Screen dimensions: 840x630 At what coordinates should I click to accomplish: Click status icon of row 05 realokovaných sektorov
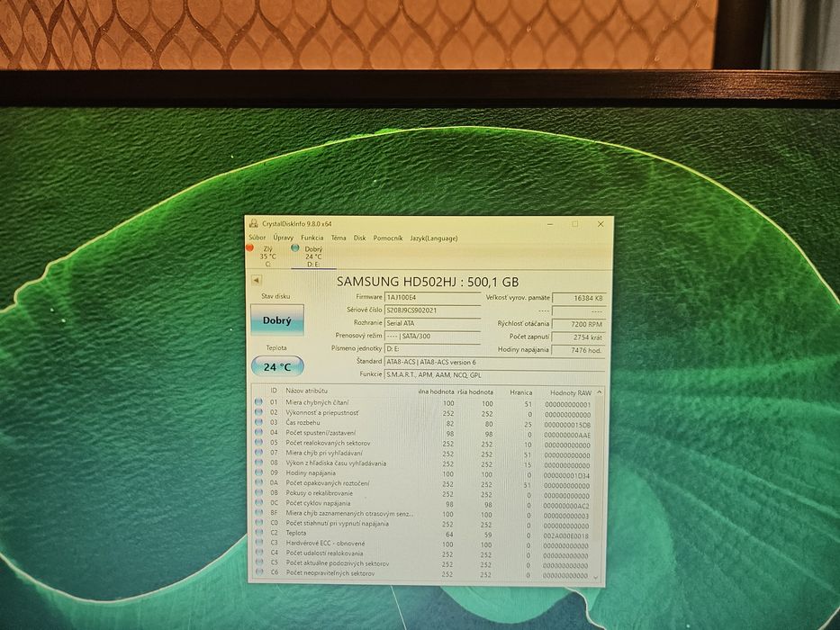coord(258,443)
